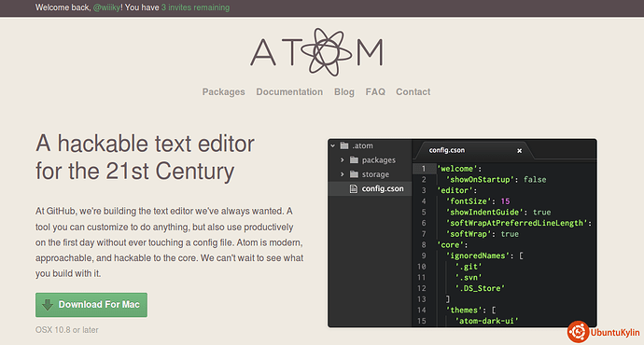Click the 'welcome' key in code
Screen dimensions: 644x345
[x=456, y=169]
